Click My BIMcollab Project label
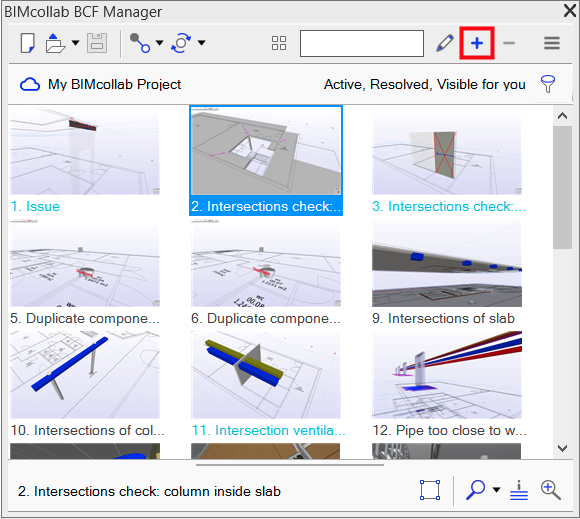580x519 pixels. point(114,84)
